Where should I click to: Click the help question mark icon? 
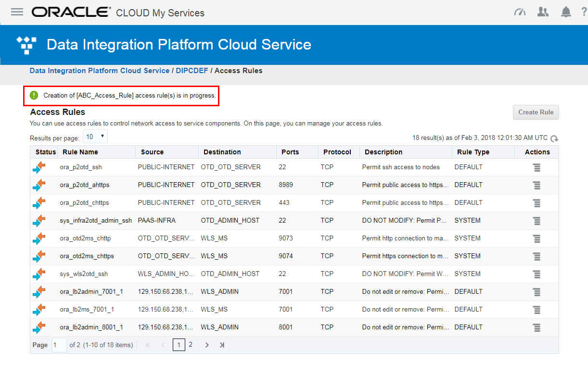tap(584, 13)
